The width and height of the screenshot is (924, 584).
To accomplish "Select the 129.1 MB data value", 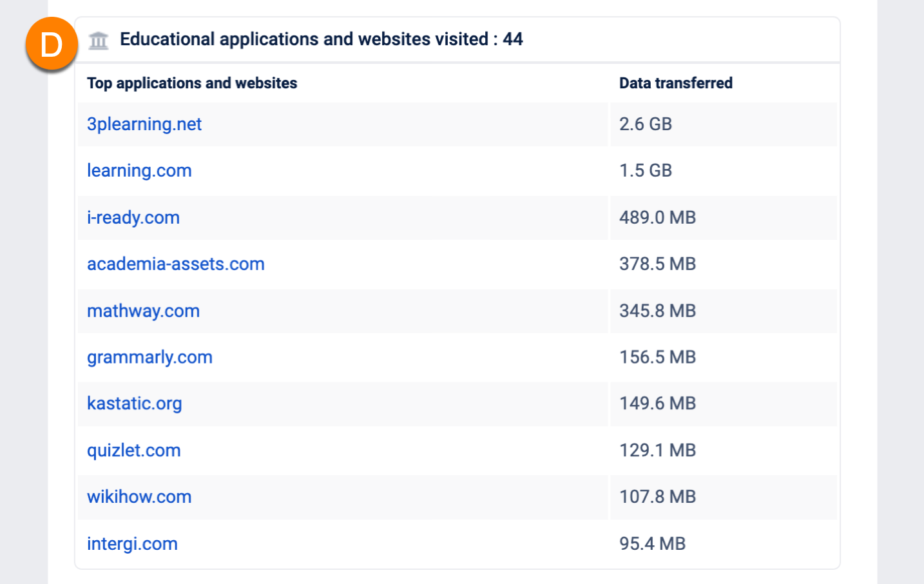I will coord(658,451).
